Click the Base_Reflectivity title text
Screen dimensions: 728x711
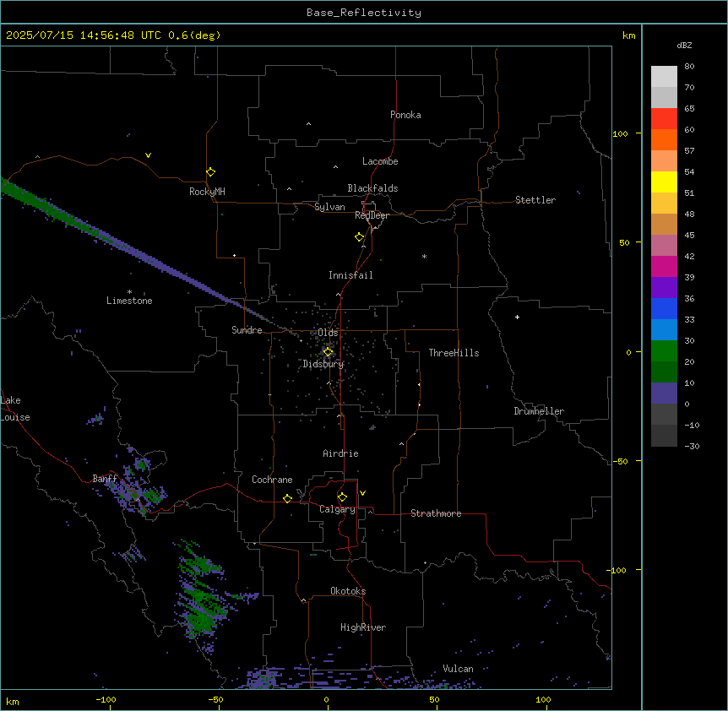coord(363,13)
